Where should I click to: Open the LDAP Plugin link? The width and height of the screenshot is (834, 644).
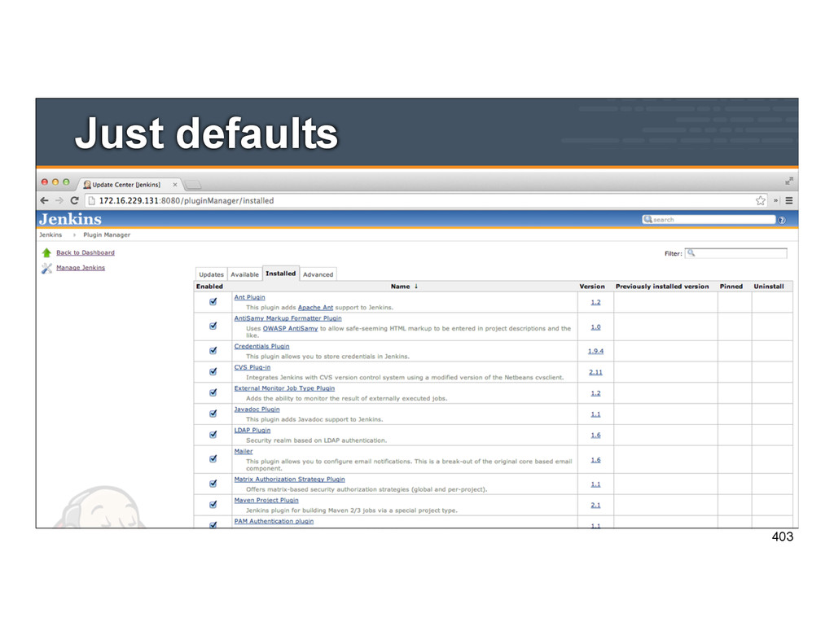[x=252, y=430]
